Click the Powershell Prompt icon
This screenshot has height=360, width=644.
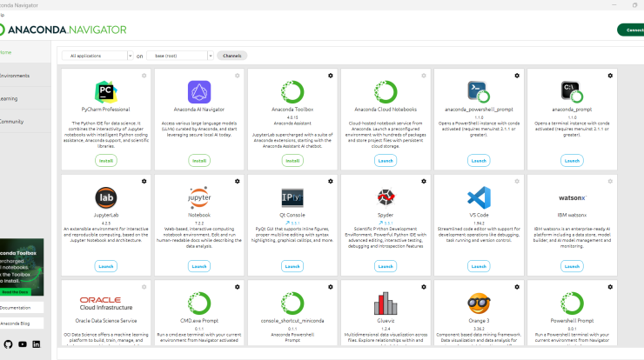572,303
